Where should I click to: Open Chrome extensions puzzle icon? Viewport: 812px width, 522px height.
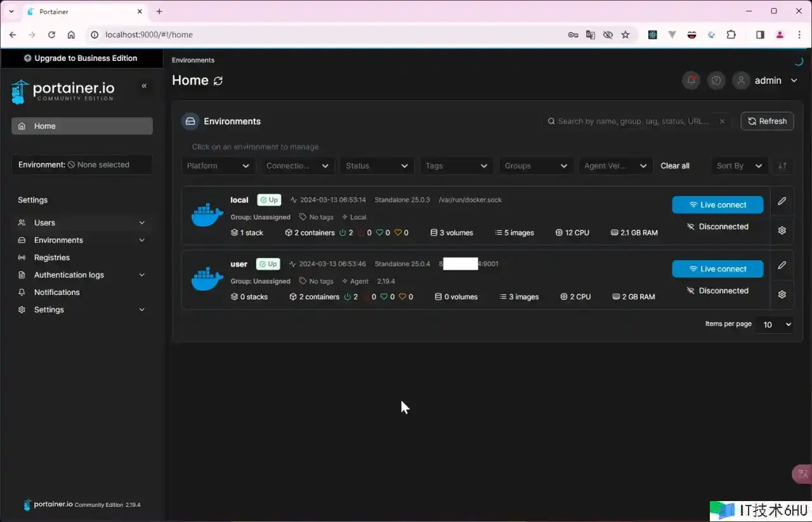click(731, 35)
